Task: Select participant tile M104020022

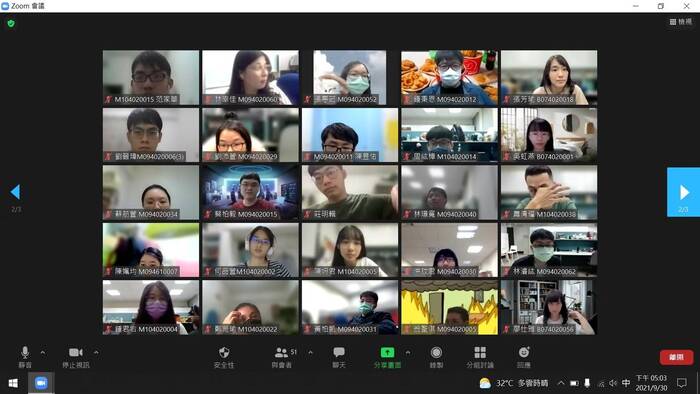Action: tap(250, 307)
